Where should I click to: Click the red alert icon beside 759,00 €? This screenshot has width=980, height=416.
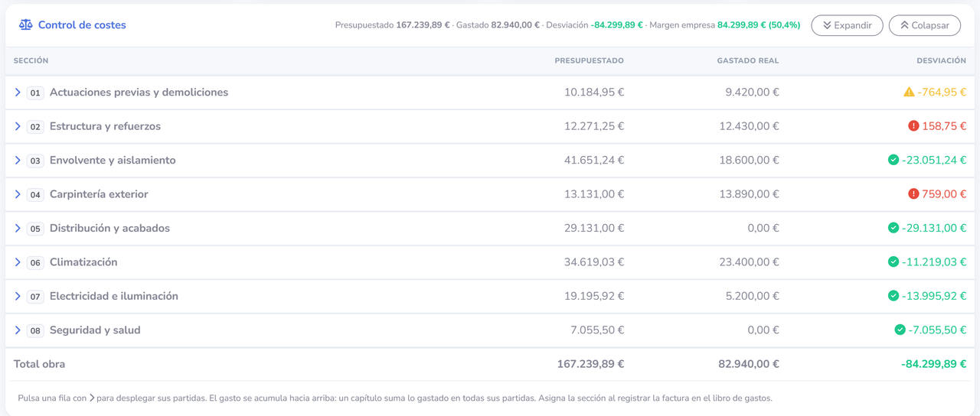[x=913, y=194]
